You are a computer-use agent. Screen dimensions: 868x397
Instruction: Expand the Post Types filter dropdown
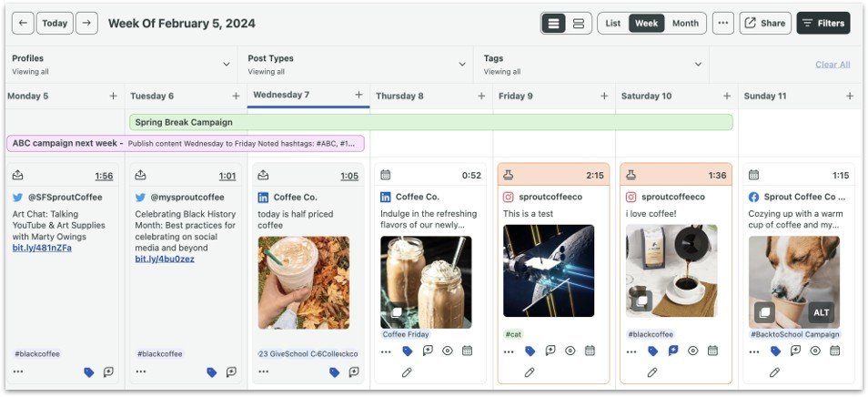462,64
